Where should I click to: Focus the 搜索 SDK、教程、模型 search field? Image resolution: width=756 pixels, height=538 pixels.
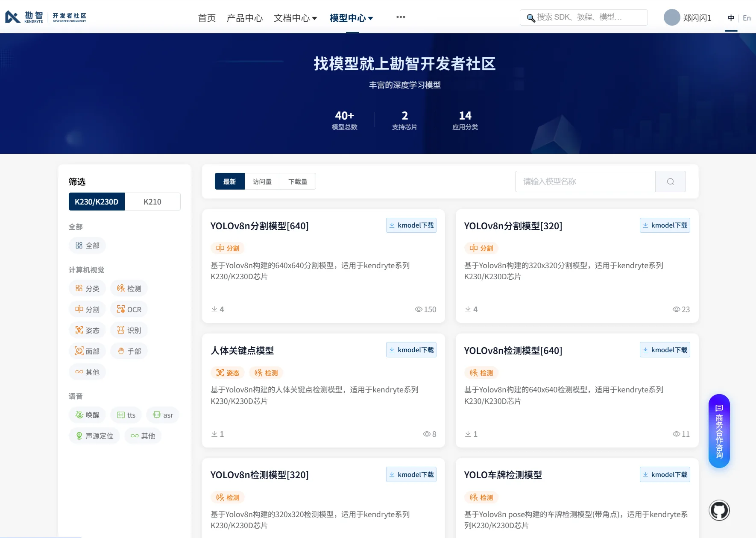click(584, 18)
